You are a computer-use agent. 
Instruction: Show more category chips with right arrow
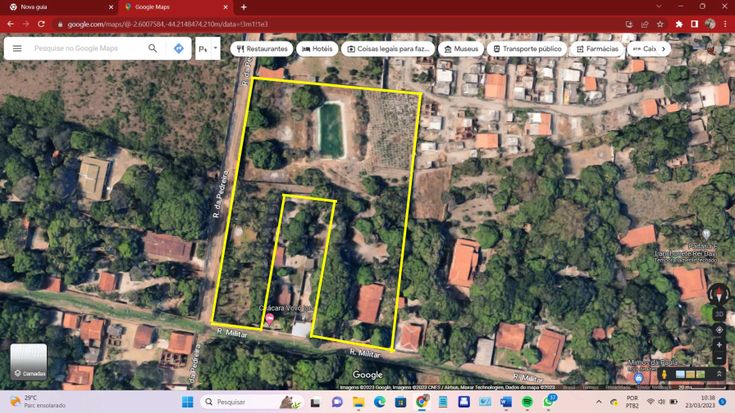click(x=663, y=49)
